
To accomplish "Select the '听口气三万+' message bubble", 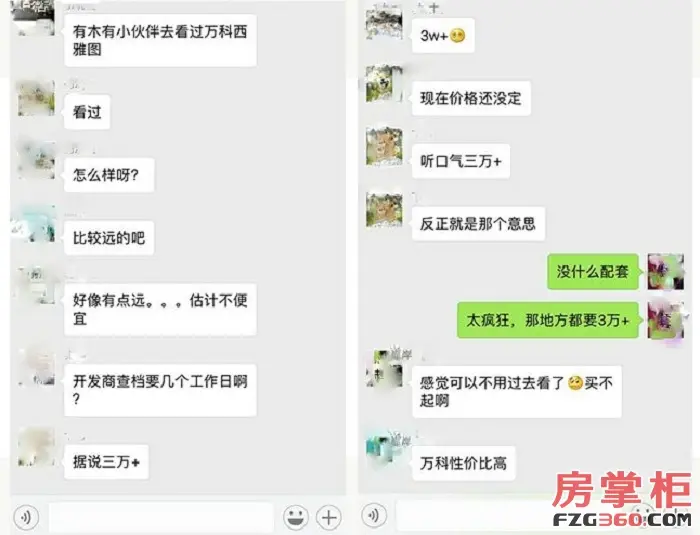I will [x=461, y=161].
